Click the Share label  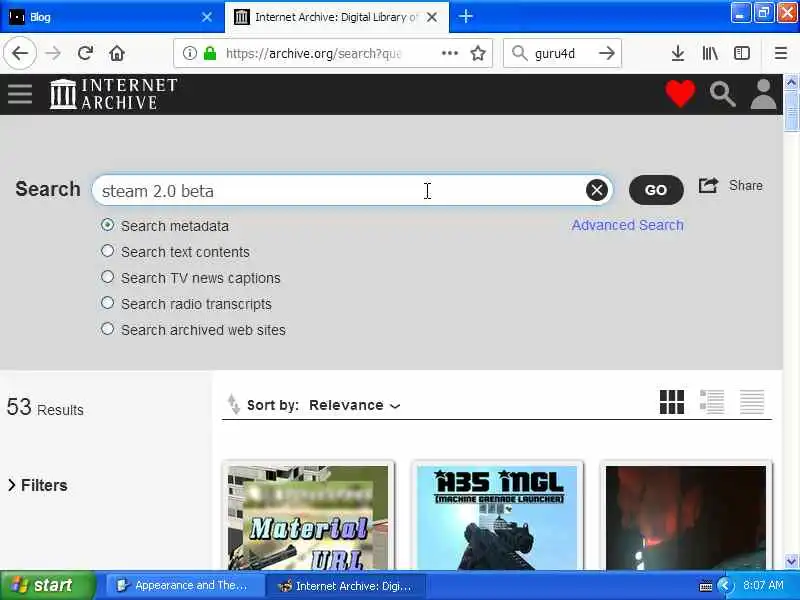(x=745, y=185)
